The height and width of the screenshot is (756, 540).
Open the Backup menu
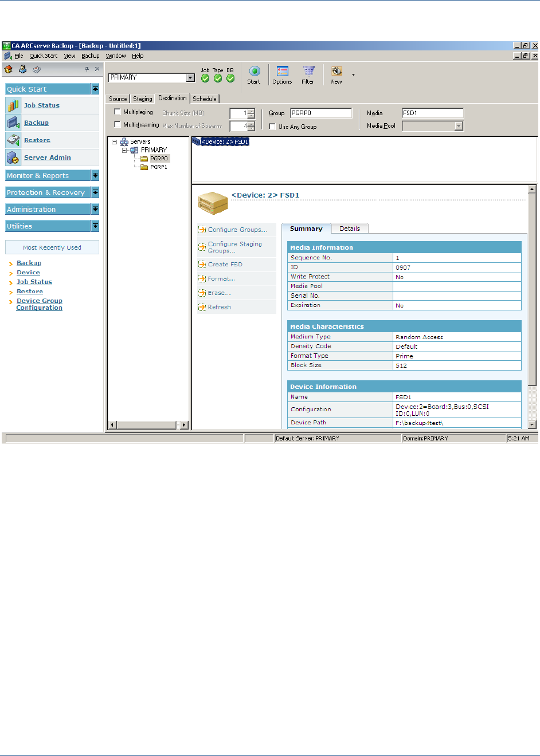(x=90, y=56)
